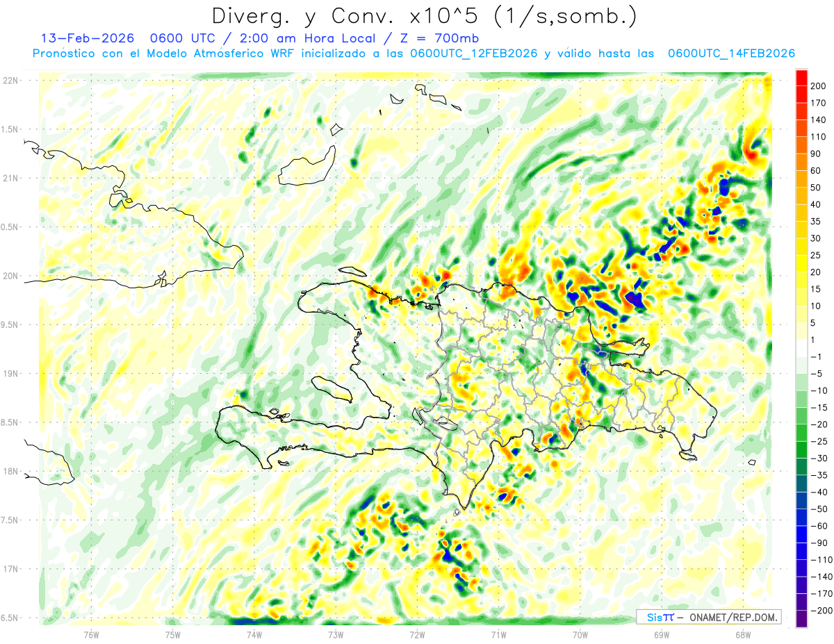
Task: Click the "-40" color scale value
Action: [x=819, y=492]
